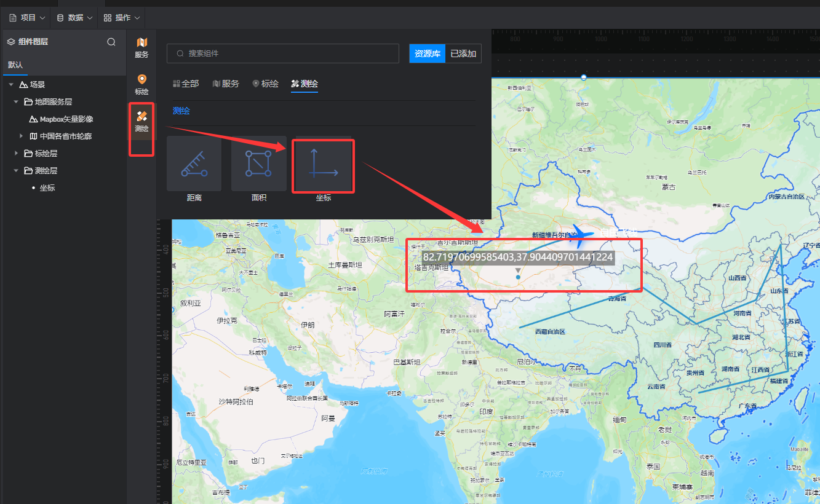This screenshot has height=504, width=820.
Task: Collapse the 场景 tree node
Action: click(x=11, y=85)
